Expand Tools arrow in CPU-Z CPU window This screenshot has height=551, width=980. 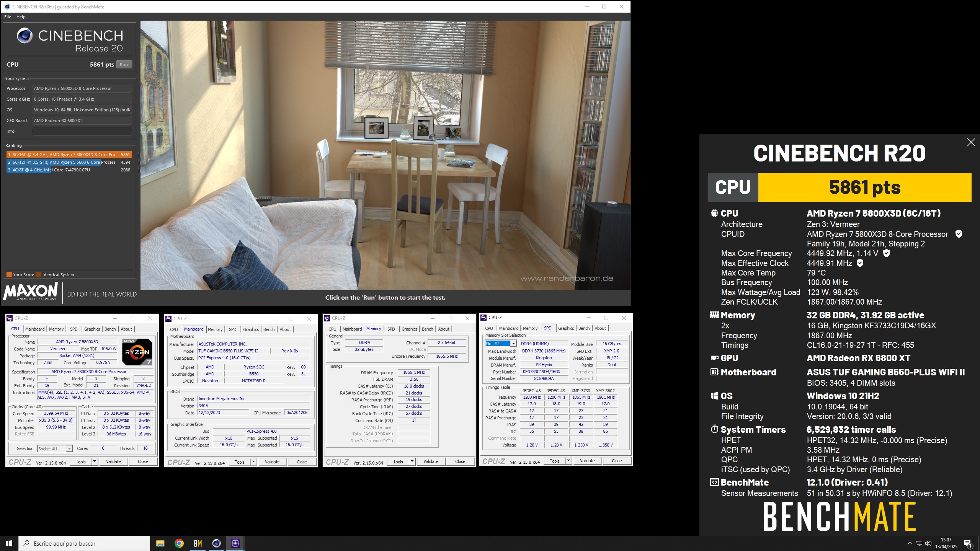(x=95, y=461)
